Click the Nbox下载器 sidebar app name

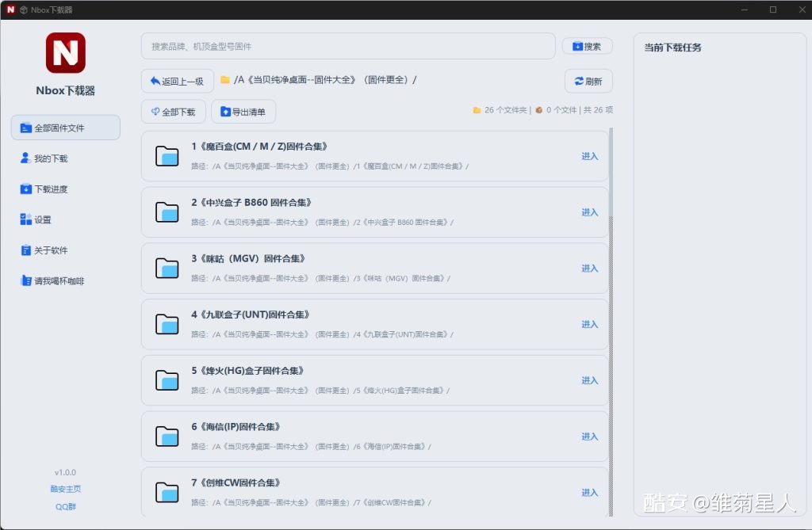[x=65, y=90]
